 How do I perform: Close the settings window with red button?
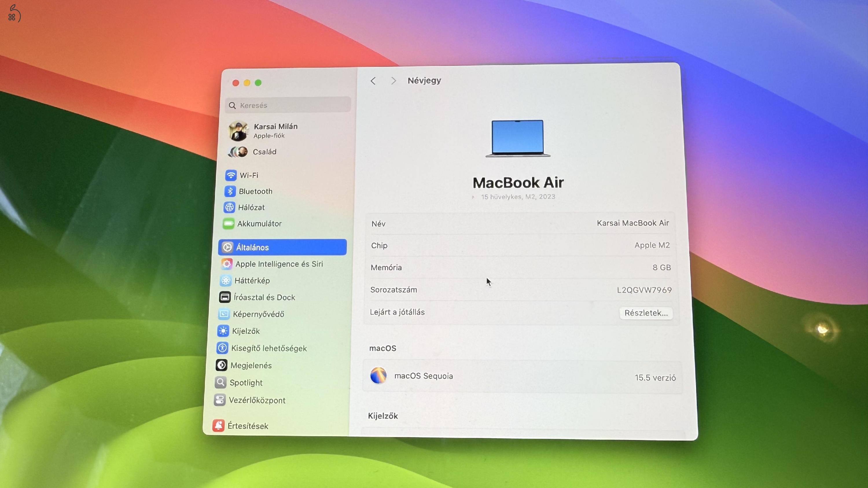point(236,83)
